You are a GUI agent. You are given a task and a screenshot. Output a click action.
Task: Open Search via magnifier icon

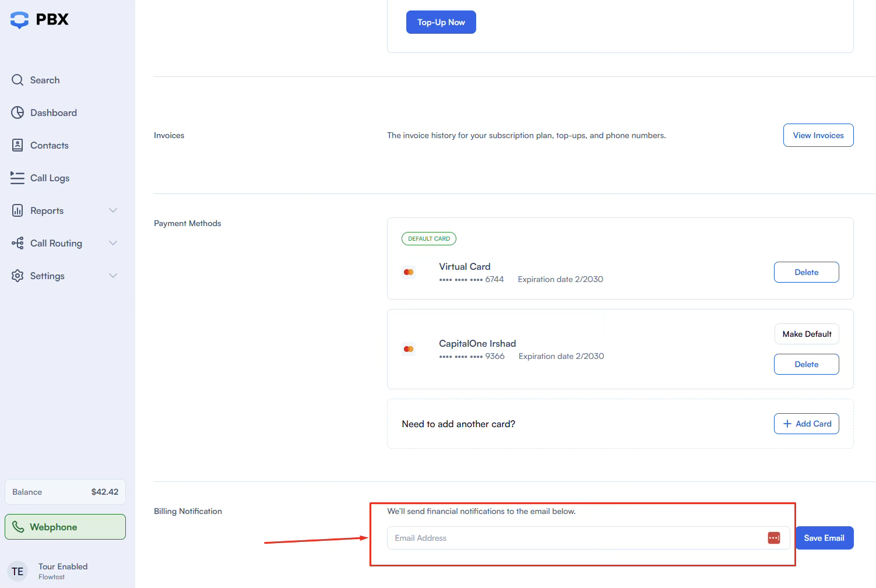pyautogui.click(x=17, y=80)
